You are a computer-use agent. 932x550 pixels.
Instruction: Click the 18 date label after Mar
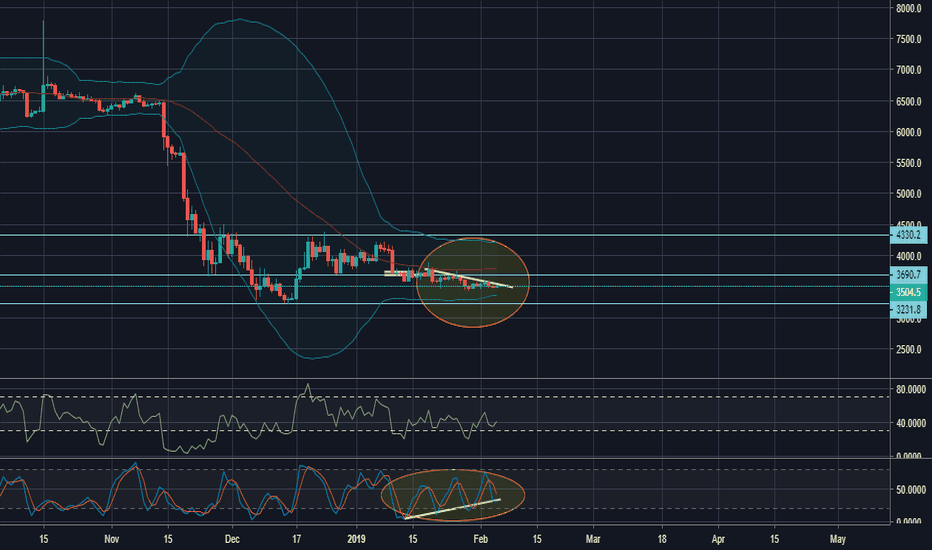[x=662, y=539]
